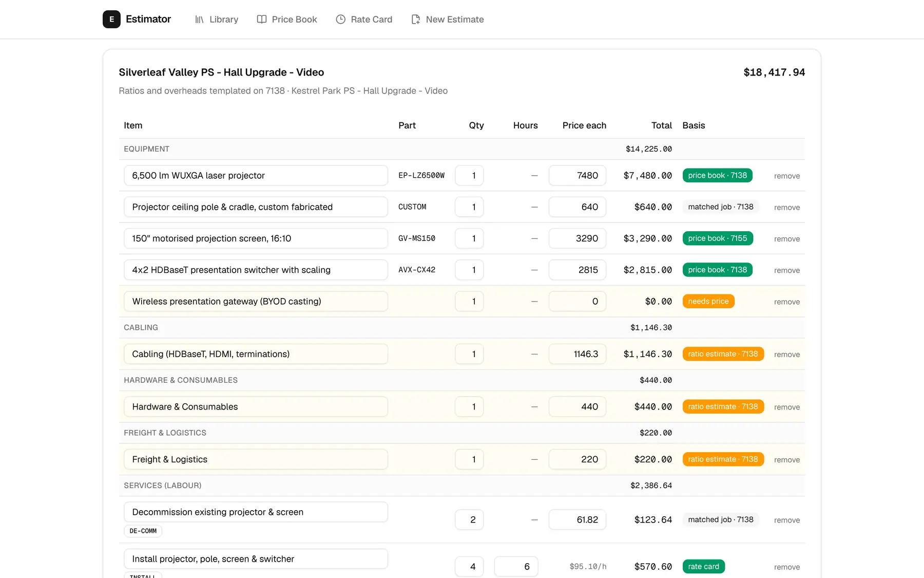Click the Wireless presentation gateway price field

[577, 301]
